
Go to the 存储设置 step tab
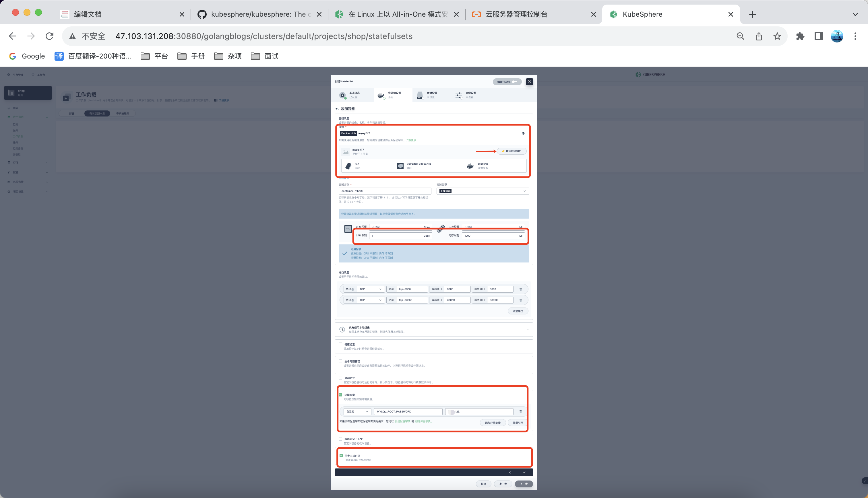tap(431, 95)
